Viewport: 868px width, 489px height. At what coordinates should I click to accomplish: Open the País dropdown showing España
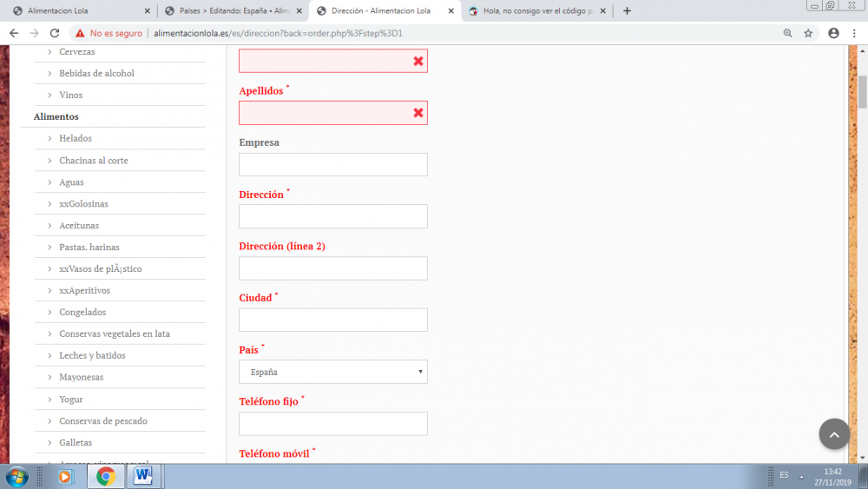click(x=333, y=372)
